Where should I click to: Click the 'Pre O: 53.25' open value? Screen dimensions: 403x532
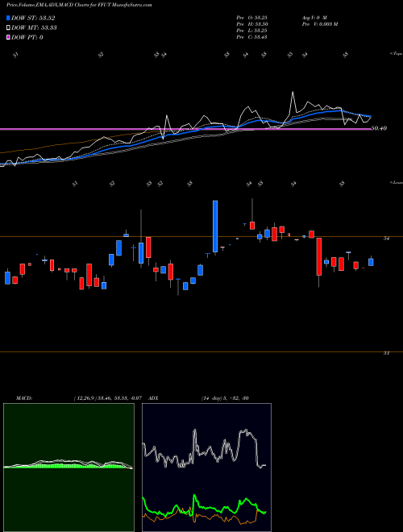pos(251,17)
